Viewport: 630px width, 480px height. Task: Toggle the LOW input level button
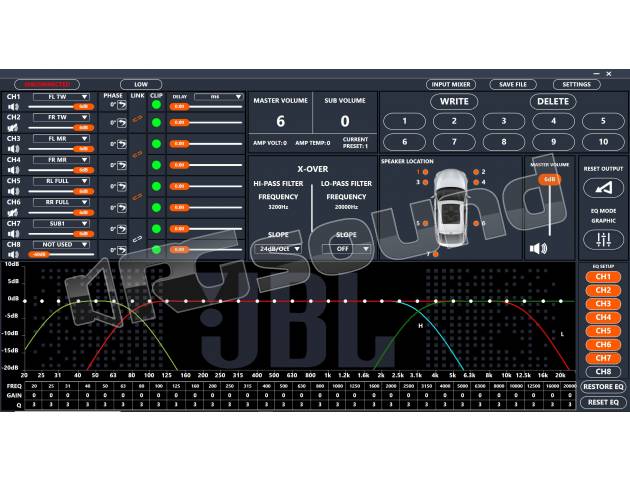tap(141, 84)
